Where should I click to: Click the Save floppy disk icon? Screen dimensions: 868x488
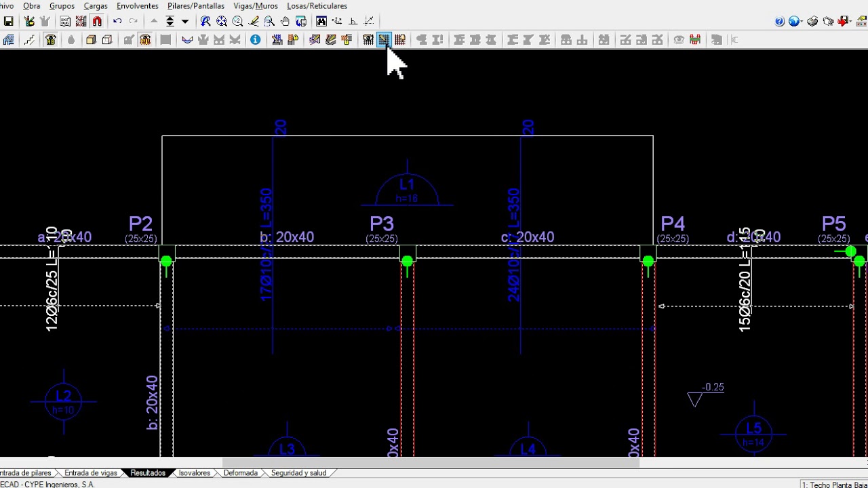click(x=9, y=22)
